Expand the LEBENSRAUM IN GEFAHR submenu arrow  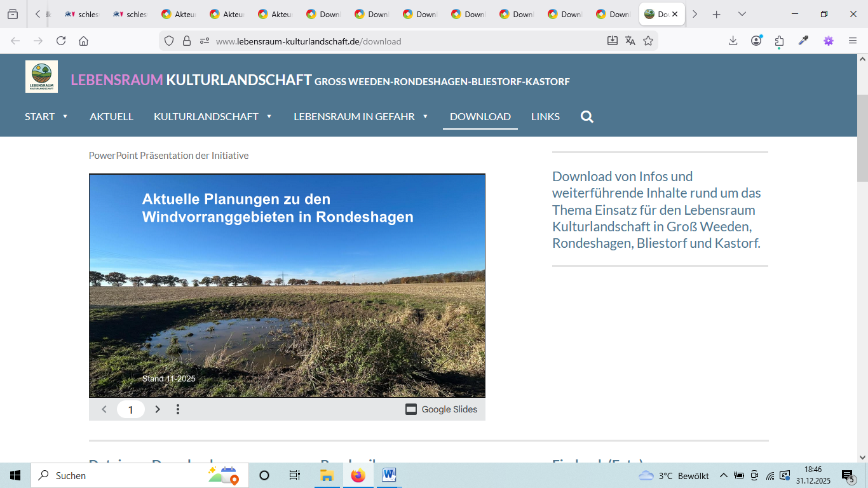425,117
